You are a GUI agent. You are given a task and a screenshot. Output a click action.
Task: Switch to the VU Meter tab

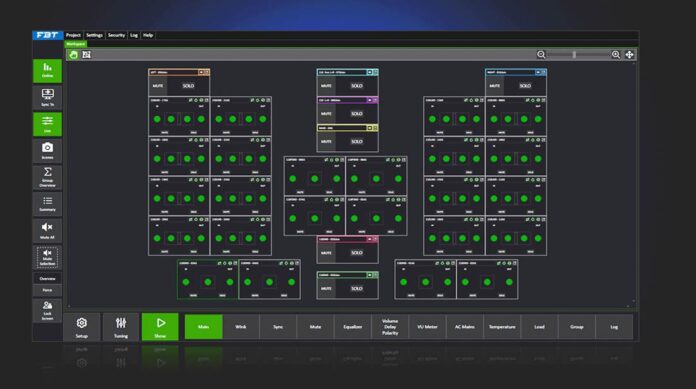(x=427, y=327)
